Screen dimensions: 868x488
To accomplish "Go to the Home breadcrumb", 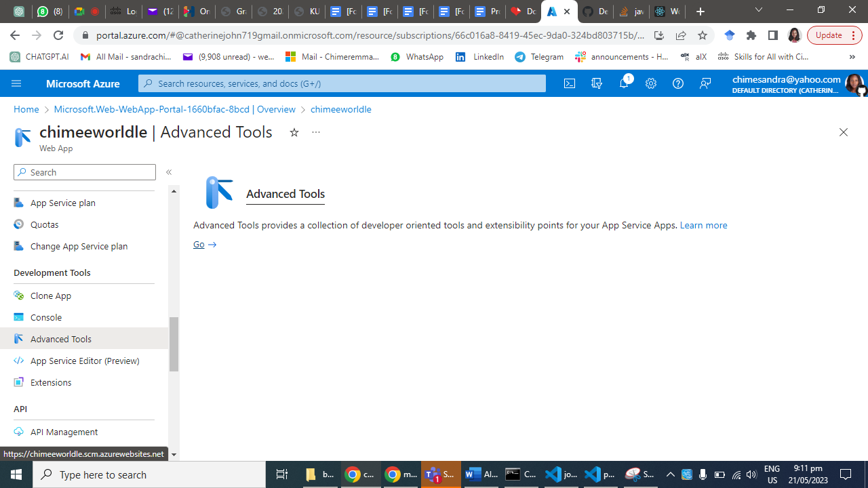I will point(26,109).
